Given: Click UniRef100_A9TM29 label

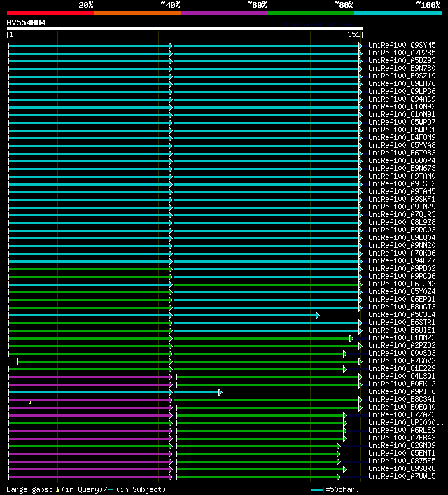Looking at the screenshot, I should [402, 207].
